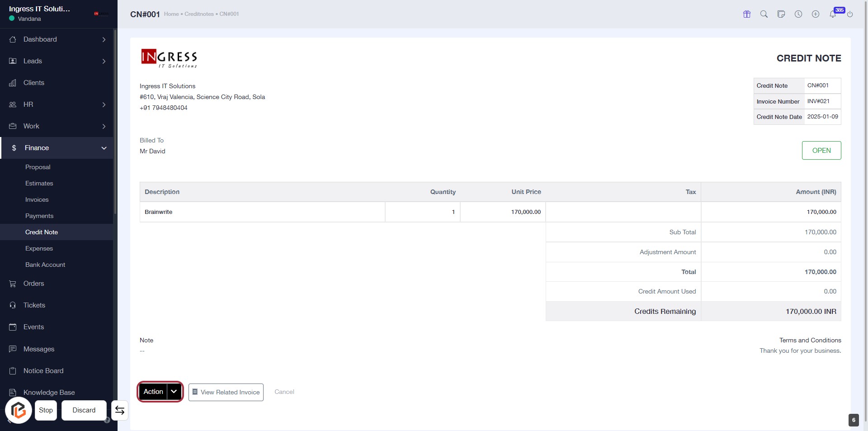Click Creditnotes breadcrumb link

(199, 14)
